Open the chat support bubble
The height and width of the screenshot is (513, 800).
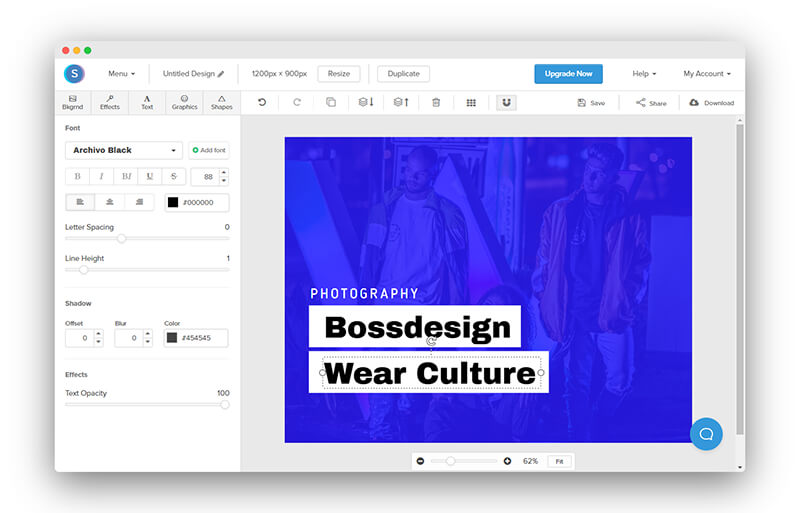706,433
